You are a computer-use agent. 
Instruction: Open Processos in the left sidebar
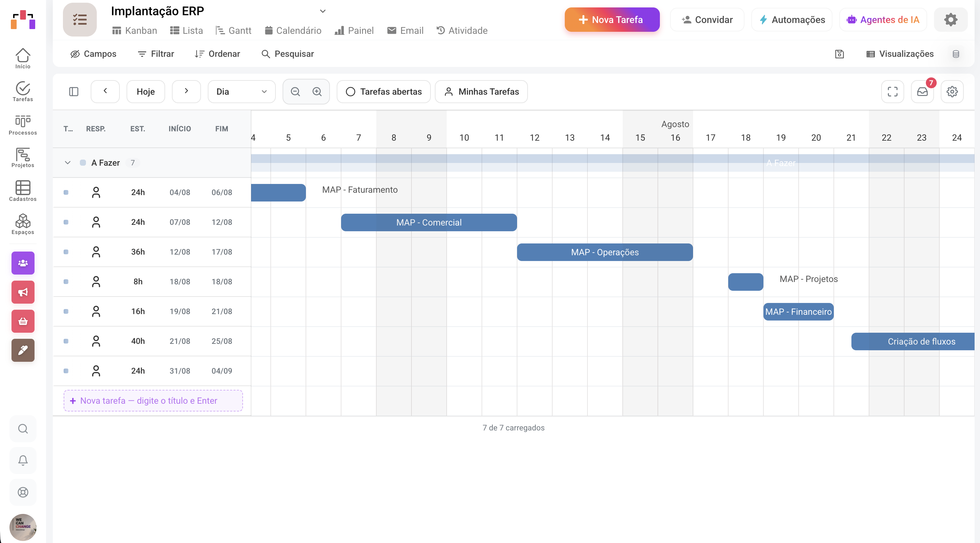(23, 125)
